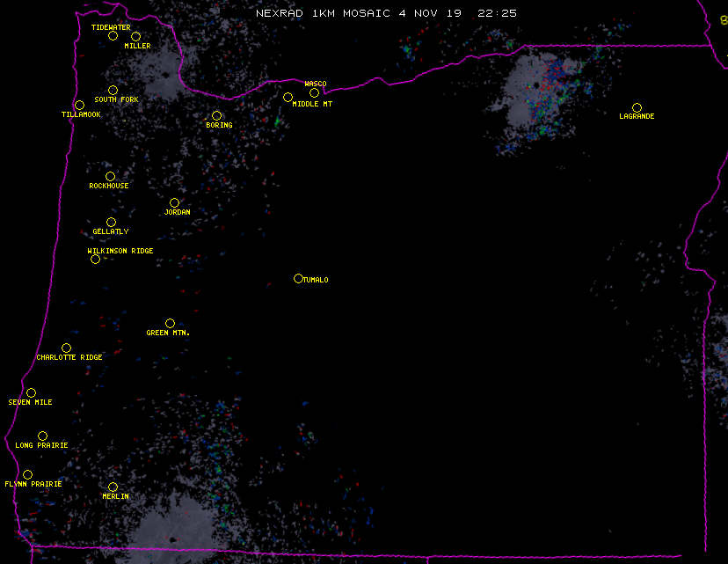728x564 pixels.
Task: Click the Boring station circle marker
Action: [x=216, y=116]
